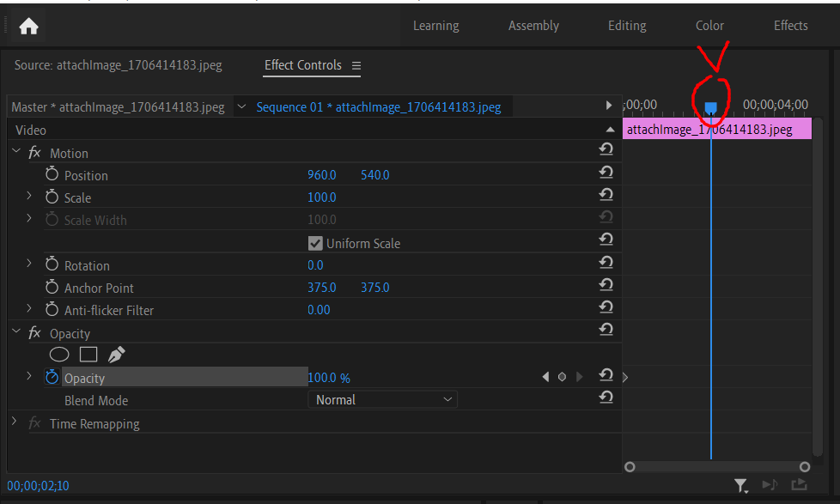Uncheck the Uniform Scale checkbox
Screen dimensions: 840x504
coord(315,244)
